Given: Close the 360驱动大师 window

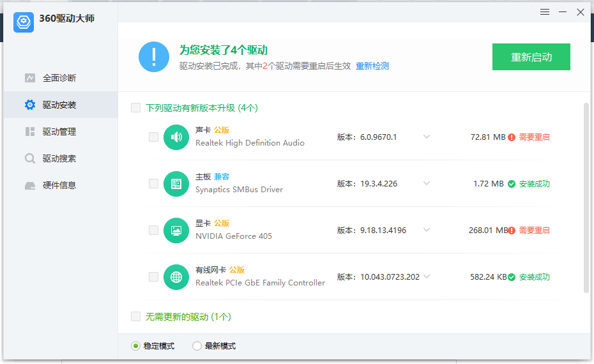Looking at the screenshot, I should point(581,12).
